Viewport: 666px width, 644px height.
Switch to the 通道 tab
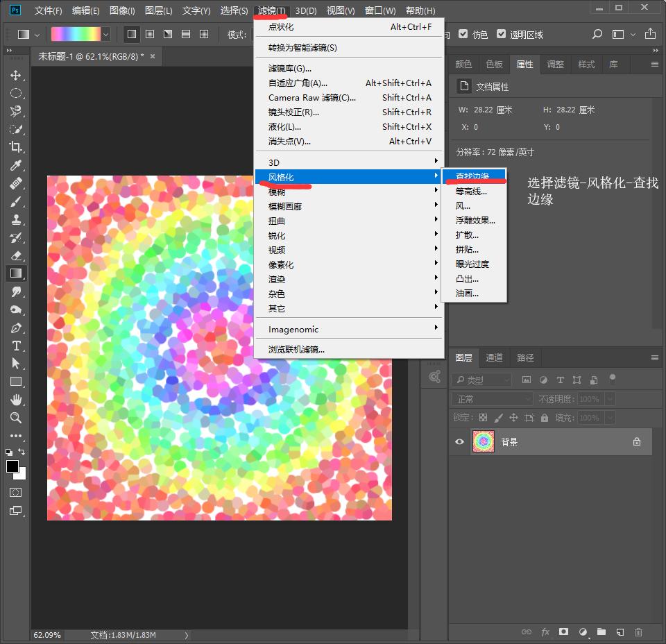tap(494, 358)
